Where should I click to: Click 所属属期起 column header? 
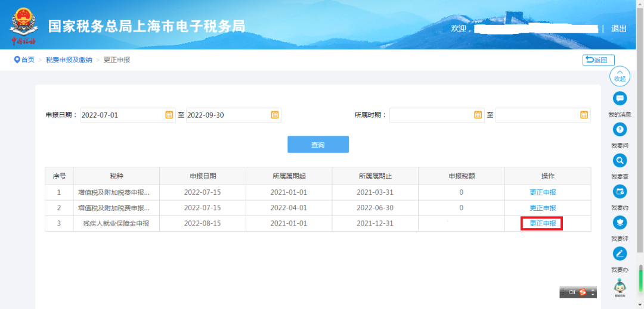[x=289, y=176]
